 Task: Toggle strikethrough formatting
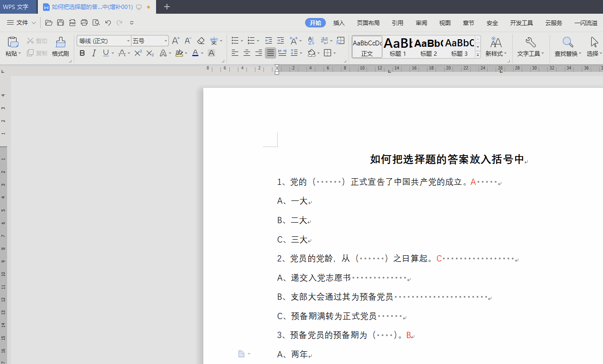122,53
